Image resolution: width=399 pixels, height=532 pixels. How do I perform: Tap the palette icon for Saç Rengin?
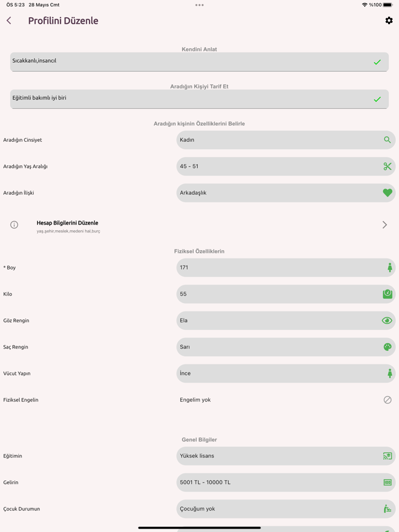(387, 347)
